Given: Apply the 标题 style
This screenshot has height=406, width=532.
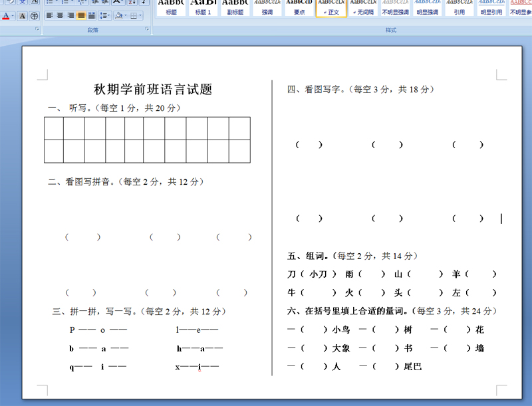Looking at the screenshot, I should [172, 8].
